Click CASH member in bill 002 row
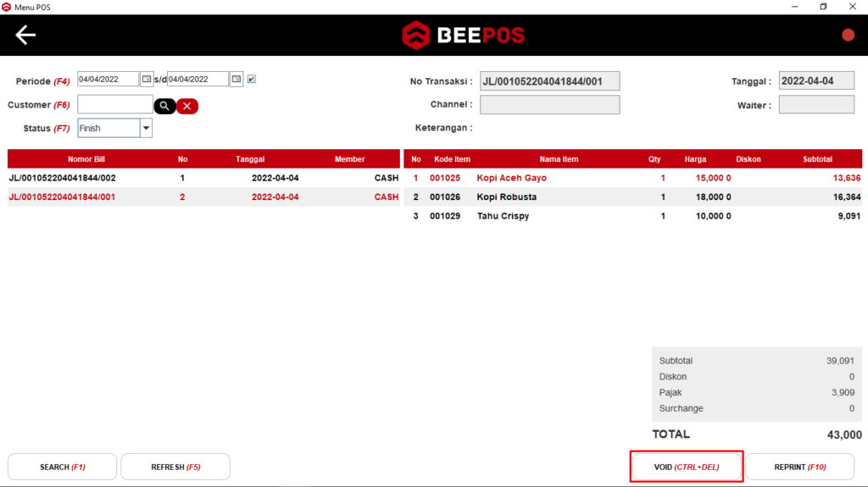868x487 pixels. (387, 178)
